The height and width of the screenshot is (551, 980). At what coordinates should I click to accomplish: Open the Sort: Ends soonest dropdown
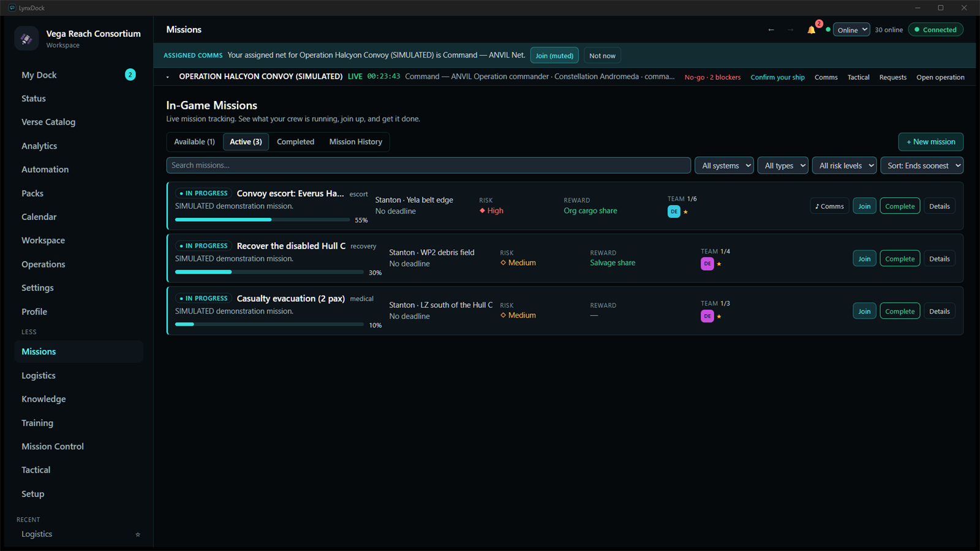coord(922,166)
